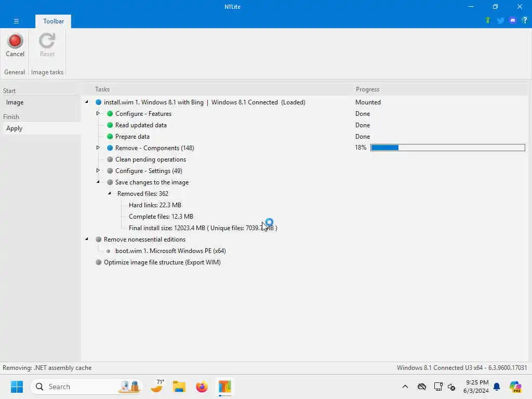The image size is (532, 399).
Task: Click the red Cancel button
Action: [15, 46]
